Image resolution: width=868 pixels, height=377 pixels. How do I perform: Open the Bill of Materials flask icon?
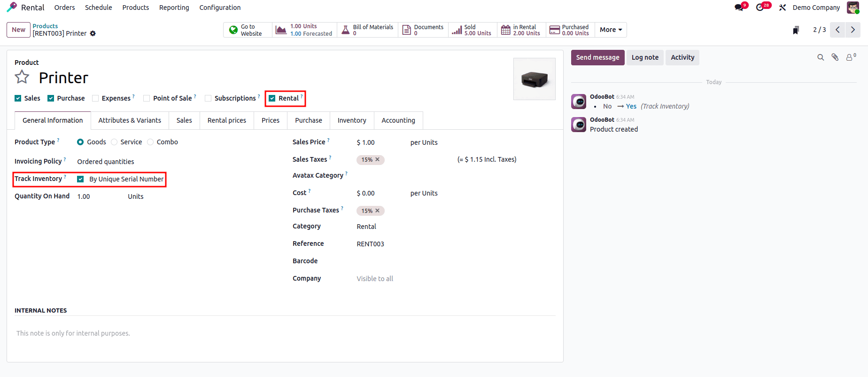pyautogui.click(x=345, y=30)
